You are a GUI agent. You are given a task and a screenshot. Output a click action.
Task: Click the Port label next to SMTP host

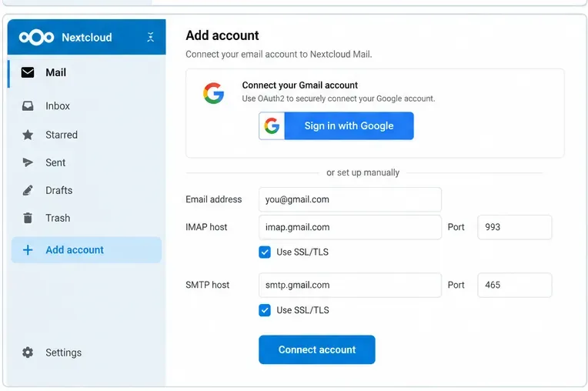[456, 285]
